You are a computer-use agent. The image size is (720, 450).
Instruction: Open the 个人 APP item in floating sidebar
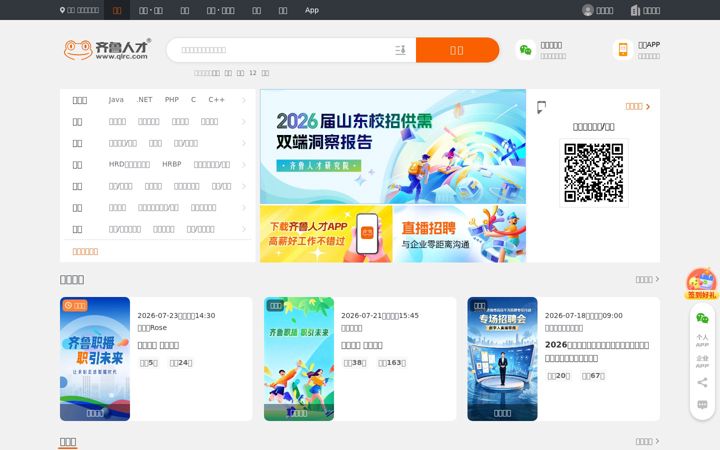tap(702, 340)
